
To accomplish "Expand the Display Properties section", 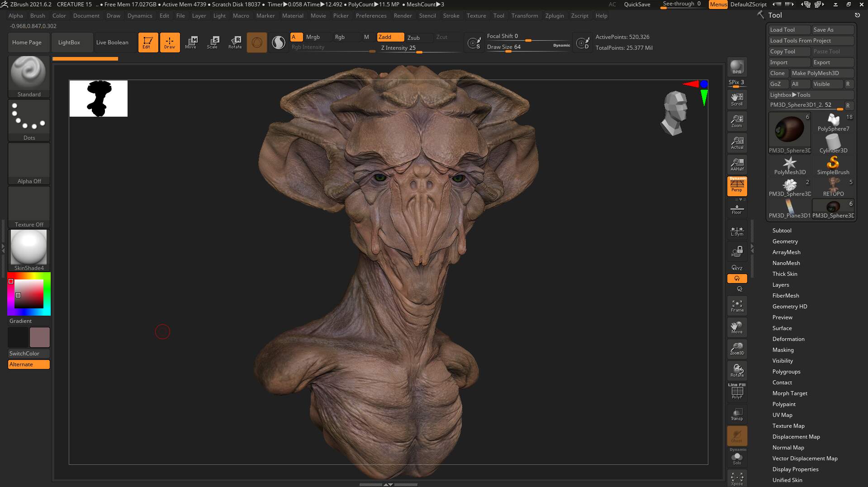I will pos(795,469).
